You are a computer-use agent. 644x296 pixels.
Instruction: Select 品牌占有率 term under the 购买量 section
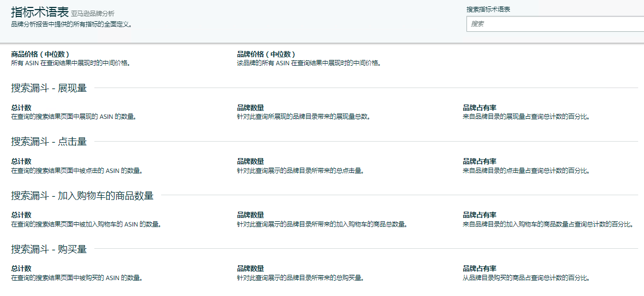[x=479, y=268]
